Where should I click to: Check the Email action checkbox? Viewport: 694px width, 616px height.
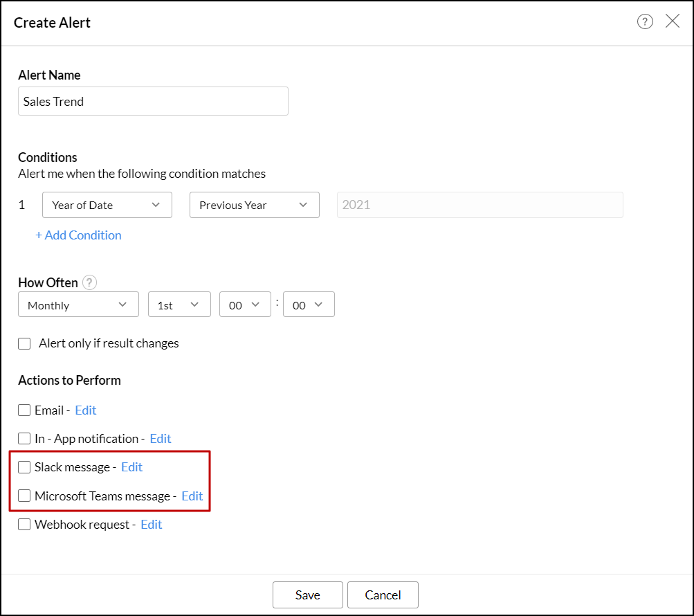(24, 410)
